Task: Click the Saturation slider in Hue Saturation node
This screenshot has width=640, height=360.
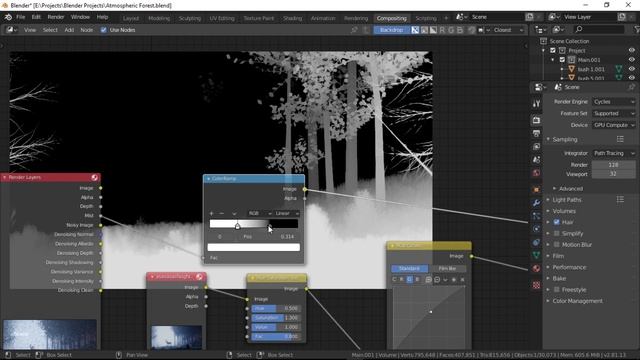Action: [x=276, y=318]
